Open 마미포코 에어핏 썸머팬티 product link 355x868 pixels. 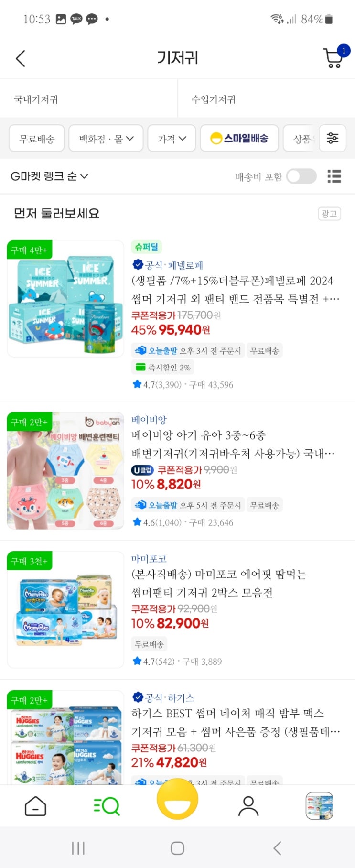click(x=219, y=583)
